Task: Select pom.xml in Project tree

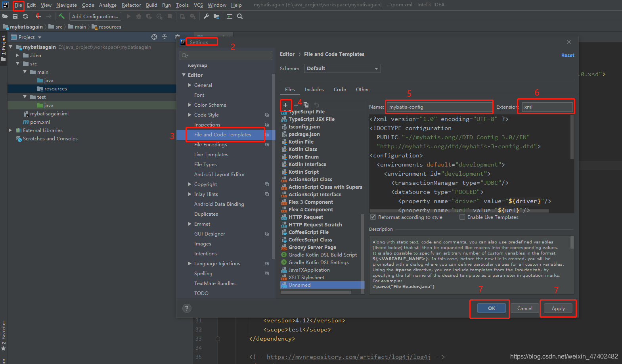Action: pyautogui.click(x=40, y=122)
